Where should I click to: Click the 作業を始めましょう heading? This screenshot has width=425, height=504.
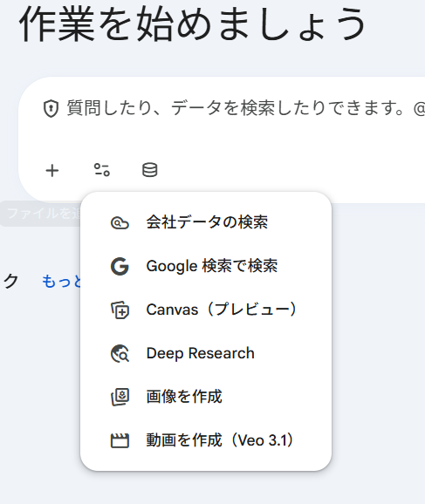[192, 24]
